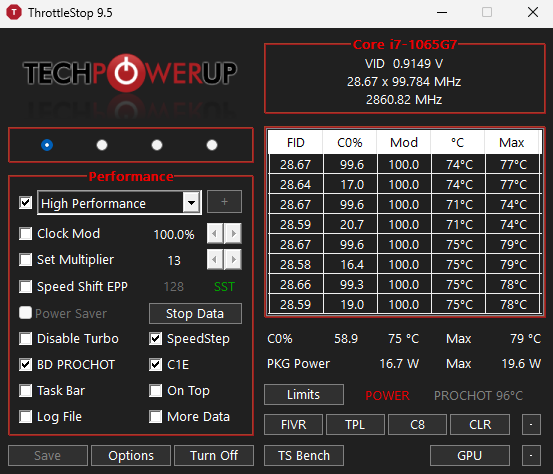Click the Turn Off button
The width and height of the screenshot is (553, 474).
[214, 456]
